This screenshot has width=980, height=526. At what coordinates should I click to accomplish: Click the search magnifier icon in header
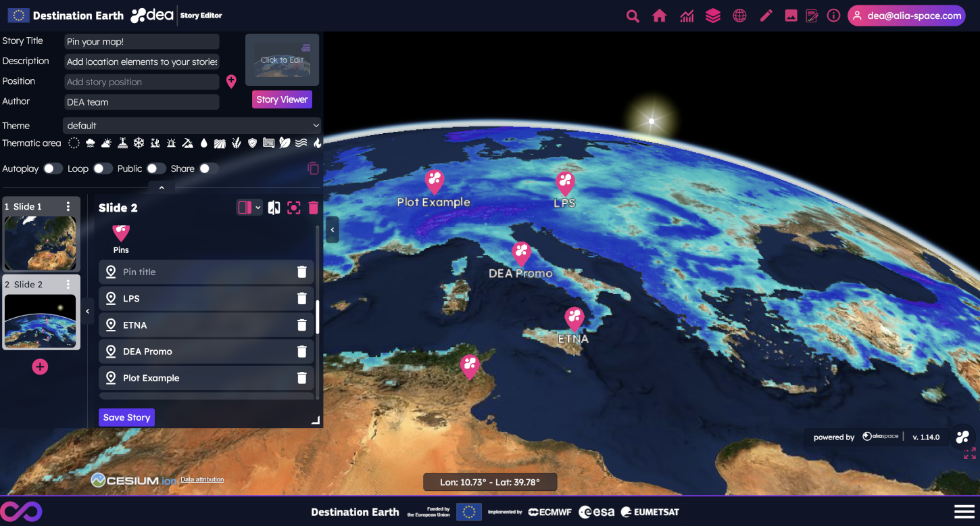(x=633, y=16)
